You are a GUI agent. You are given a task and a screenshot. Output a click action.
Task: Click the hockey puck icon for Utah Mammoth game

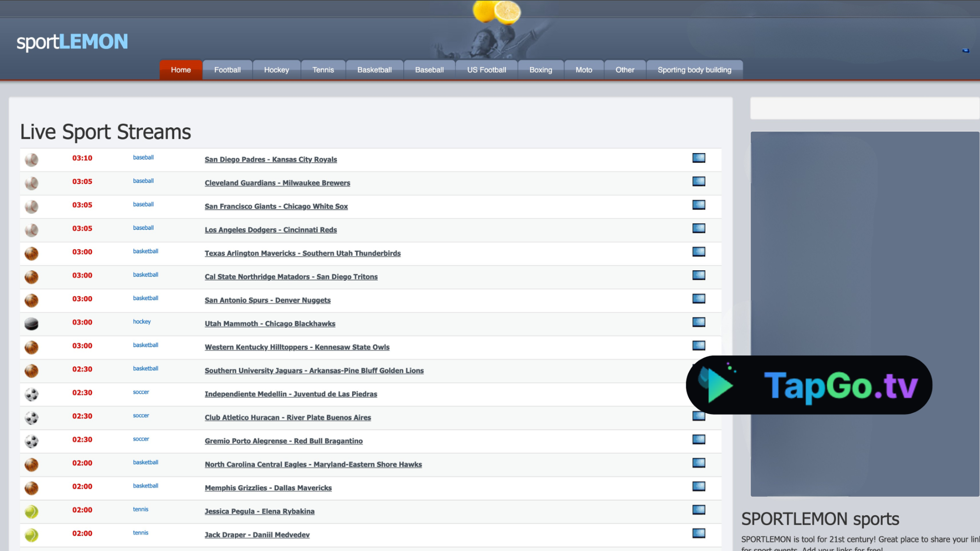click(x=31, y=324)
